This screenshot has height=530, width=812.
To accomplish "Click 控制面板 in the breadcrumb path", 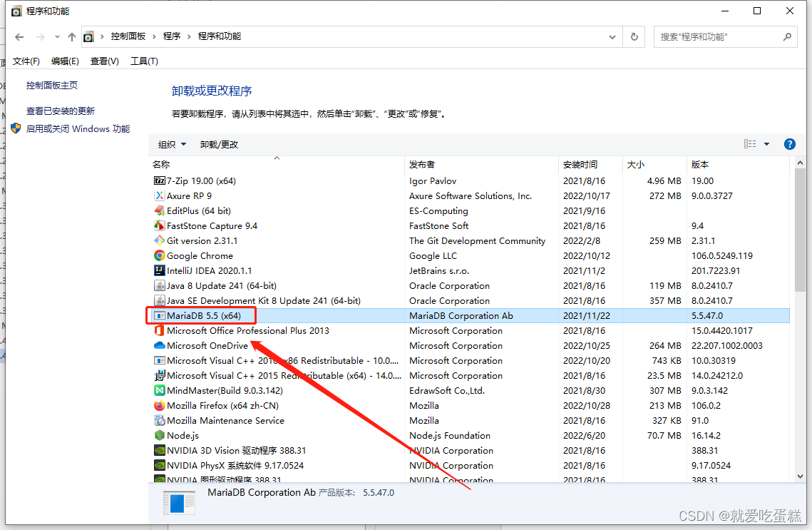I will tap(128, 36).
